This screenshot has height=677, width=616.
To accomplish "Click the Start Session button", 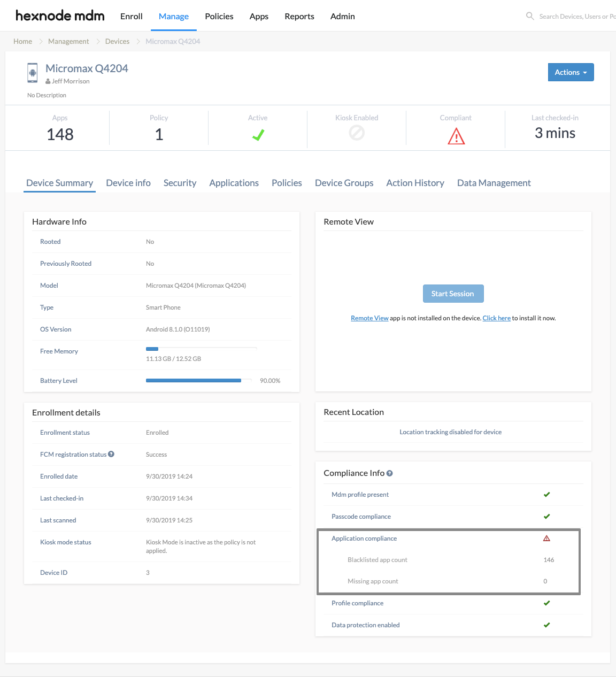I will tap(453, 294).
